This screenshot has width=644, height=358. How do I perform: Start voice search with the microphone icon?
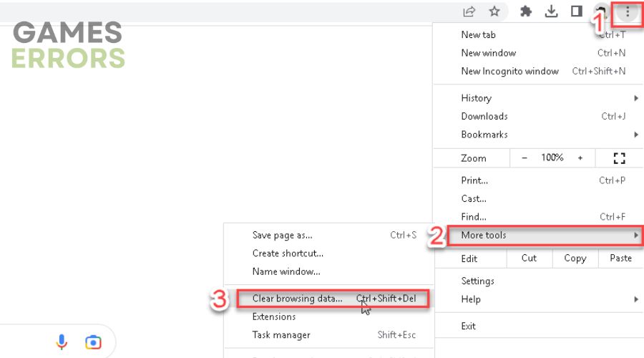click(x=62, y=342)
